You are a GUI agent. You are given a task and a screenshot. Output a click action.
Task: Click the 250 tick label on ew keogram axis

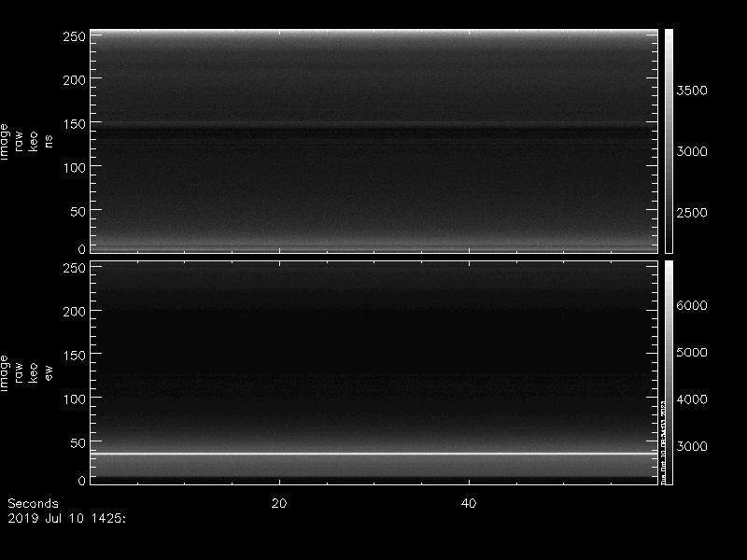pos(74,268)
